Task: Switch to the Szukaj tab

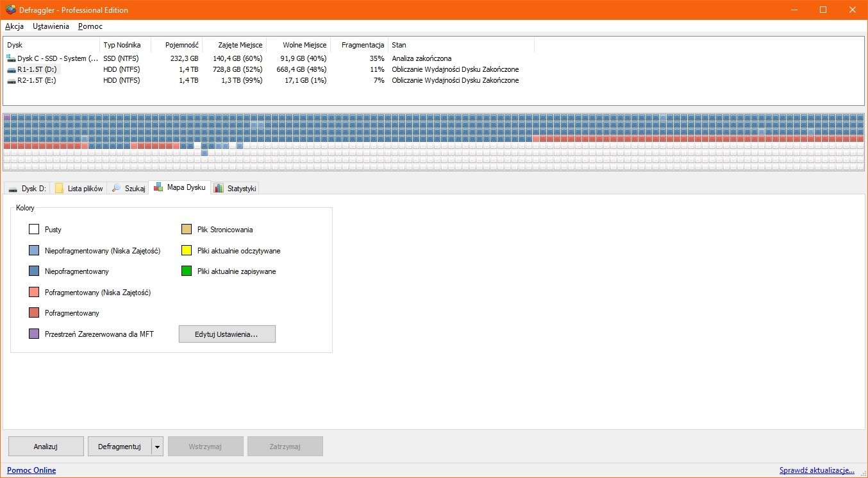Action: [x=128, y=188]
